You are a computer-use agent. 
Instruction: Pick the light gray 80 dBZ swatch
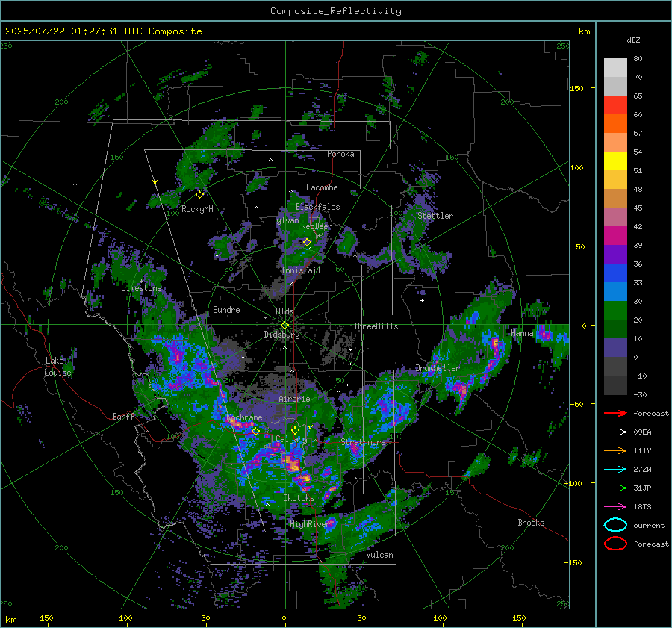(615, 67)
